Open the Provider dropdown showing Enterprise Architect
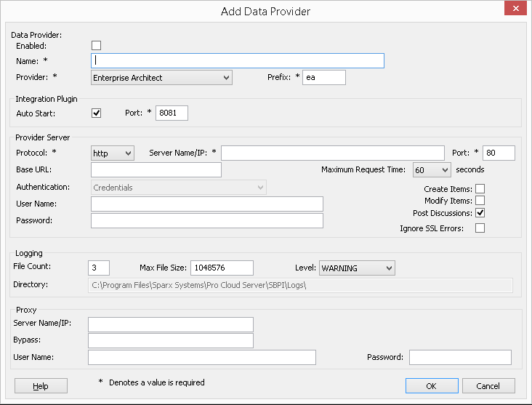The image size is (532, 405). (x=161, y=78)
